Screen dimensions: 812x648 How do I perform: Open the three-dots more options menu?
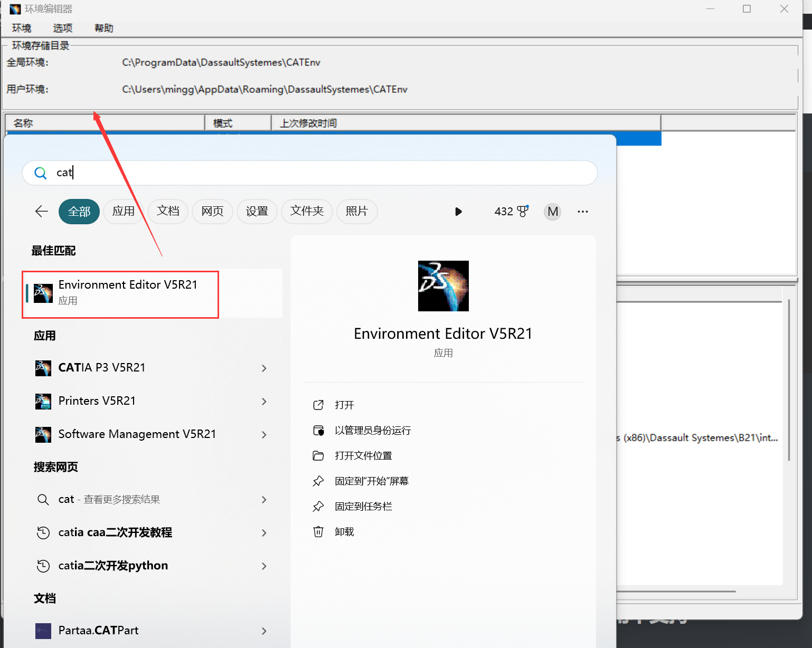click(583, 212)
